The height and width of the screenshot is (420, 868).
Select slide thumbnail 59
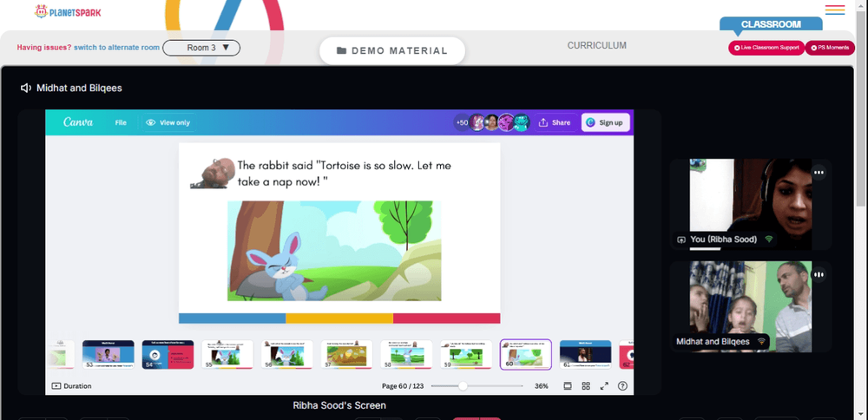click(466, 354)
